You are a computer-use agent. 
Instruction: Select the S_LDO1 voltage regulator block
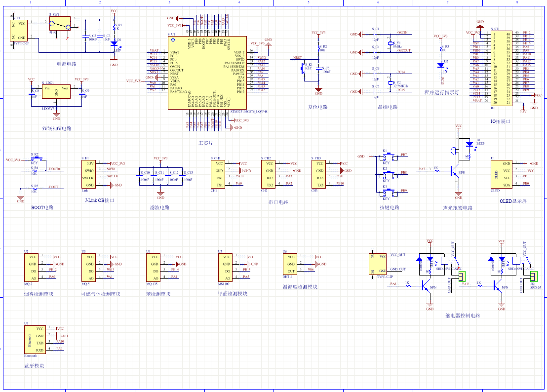(x=56, y=91)
